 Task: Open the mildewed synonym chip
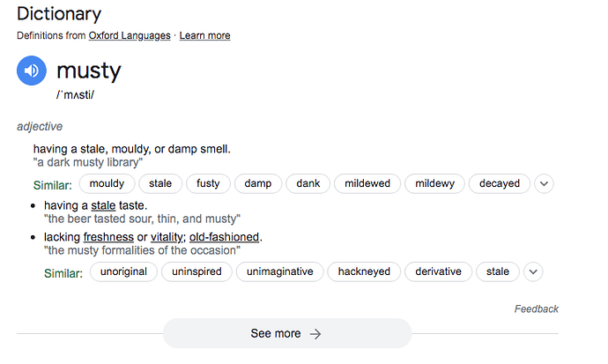pos(367,183)
